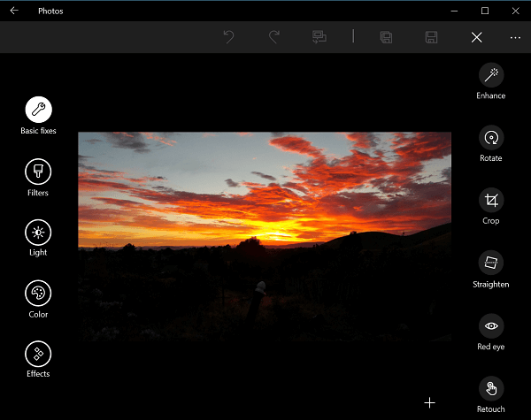
Task: Maximize the Photos window
Action: click(485, 11)
